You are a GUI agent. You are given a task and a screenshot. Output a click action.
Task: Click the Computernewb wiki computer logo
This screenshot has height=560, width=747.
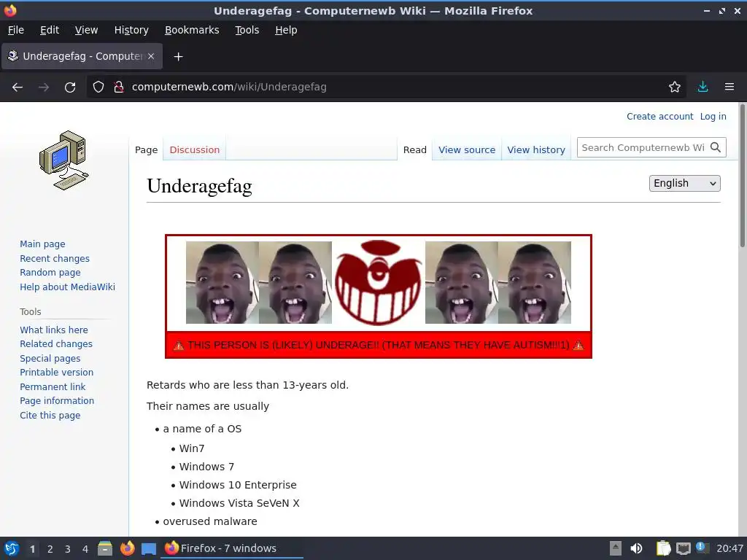64,160
